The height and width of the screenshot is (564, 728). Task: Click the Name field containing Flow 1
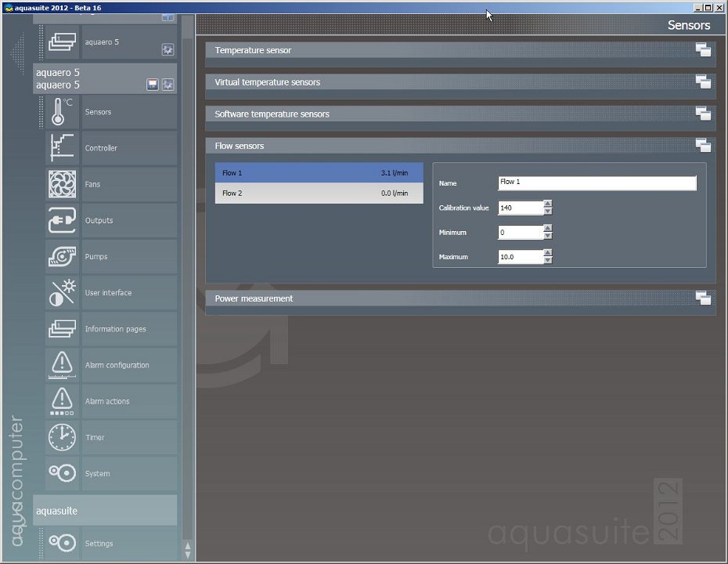(597, 183)
